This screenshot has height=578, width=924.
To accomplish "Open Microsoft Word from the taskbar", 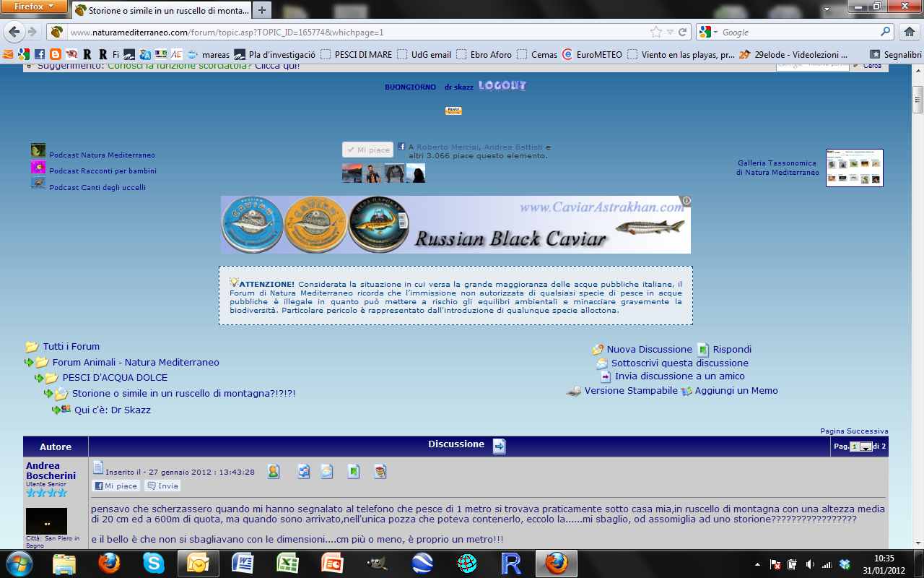I will 243,563.
